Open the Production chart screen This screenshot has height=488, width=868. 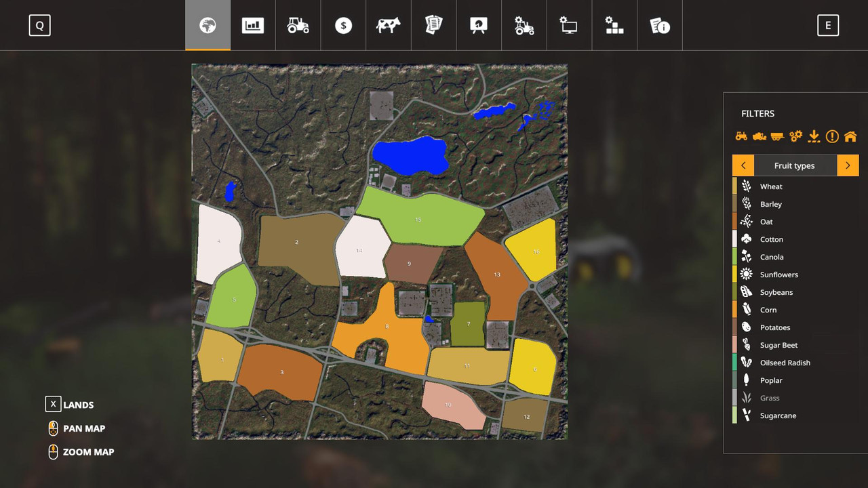point(479,25)
